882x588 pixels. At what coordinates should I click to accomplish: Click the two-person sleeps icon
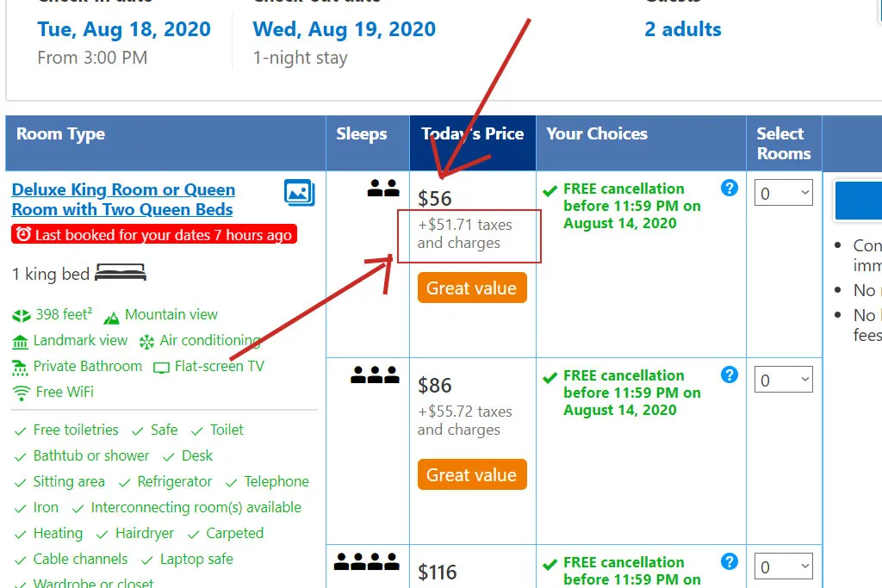(x=383, y=189)
